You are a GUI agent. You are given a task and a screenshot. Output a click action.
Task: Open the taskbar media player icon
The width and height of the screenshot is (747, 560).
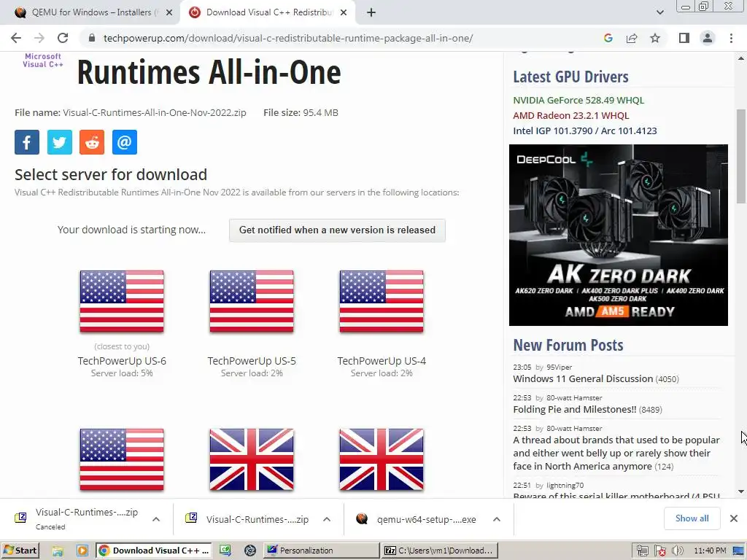tap(82, 551)
